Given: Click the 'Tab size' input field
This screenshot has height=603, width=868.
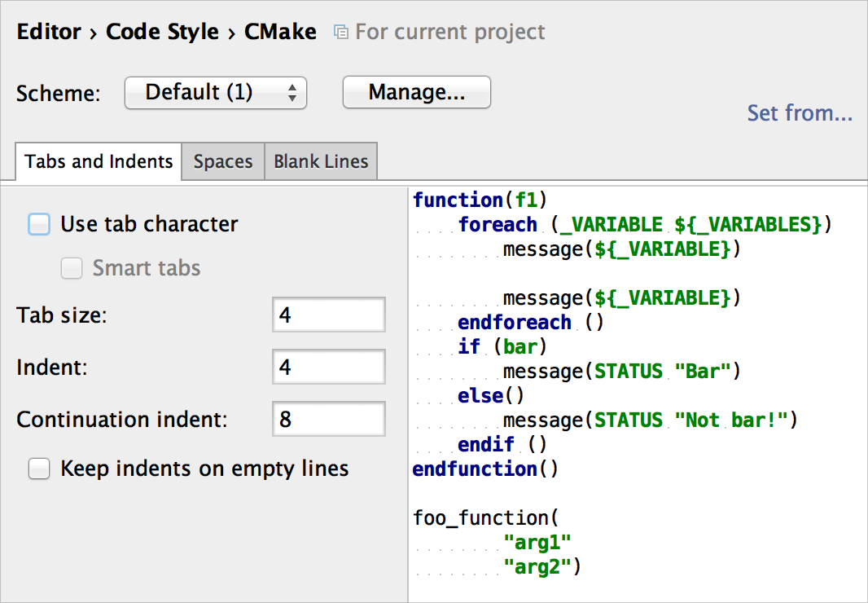Looking at the screenshot, I should tap(329, 315).
